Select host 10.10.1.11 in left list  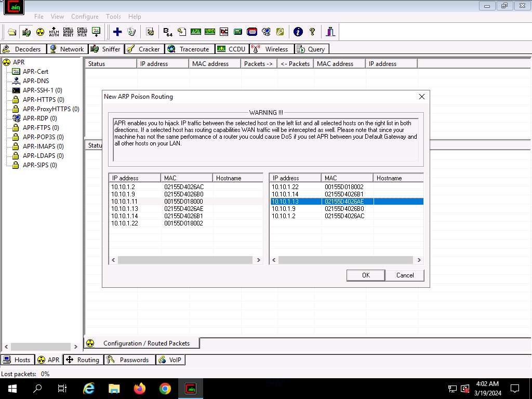click(x=124, y=202)
